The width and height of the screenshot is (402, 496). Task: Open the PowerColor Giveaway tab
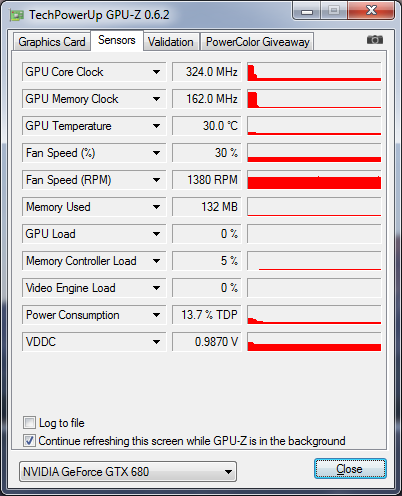tap(257, 42)
